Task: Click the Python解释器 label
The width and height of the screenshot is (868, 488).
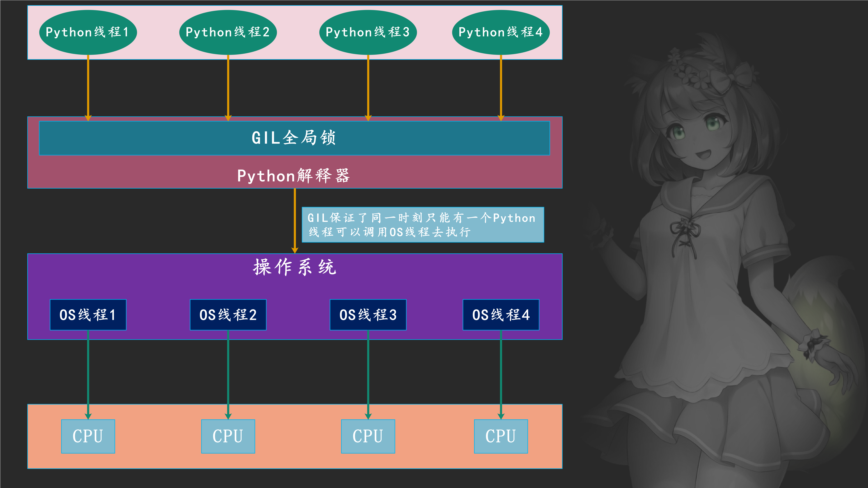Action: click(294, 176)
